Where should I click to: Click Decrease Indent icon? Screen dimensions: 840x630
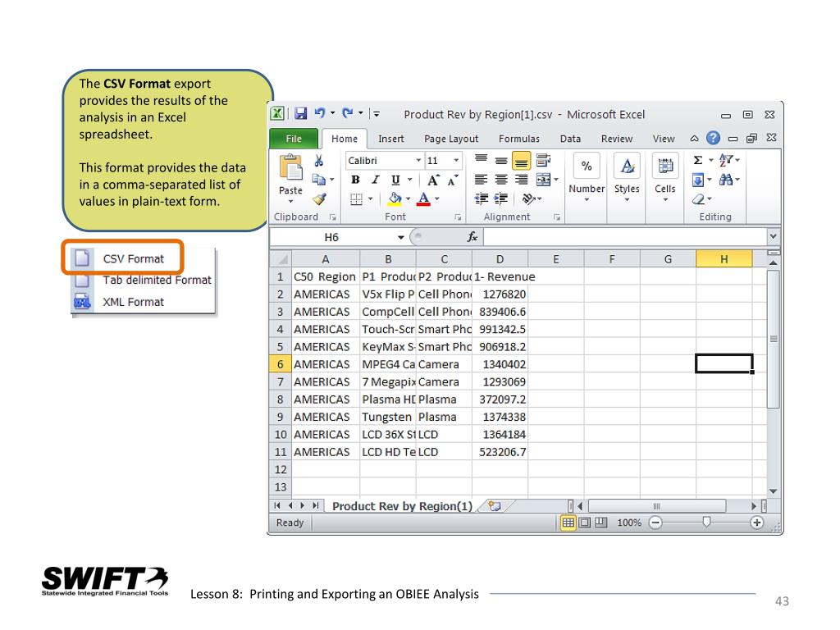481,199
